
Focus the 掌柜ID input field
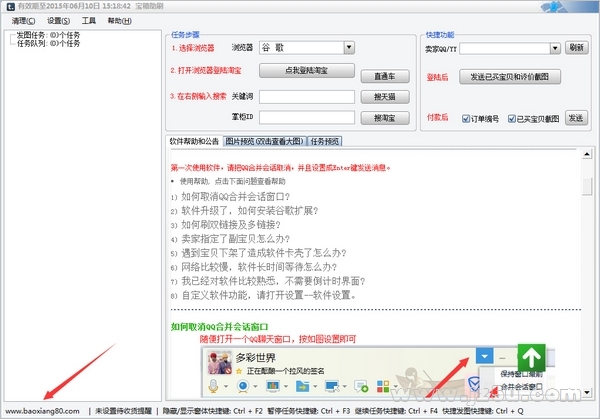click(x=307, y=117)
